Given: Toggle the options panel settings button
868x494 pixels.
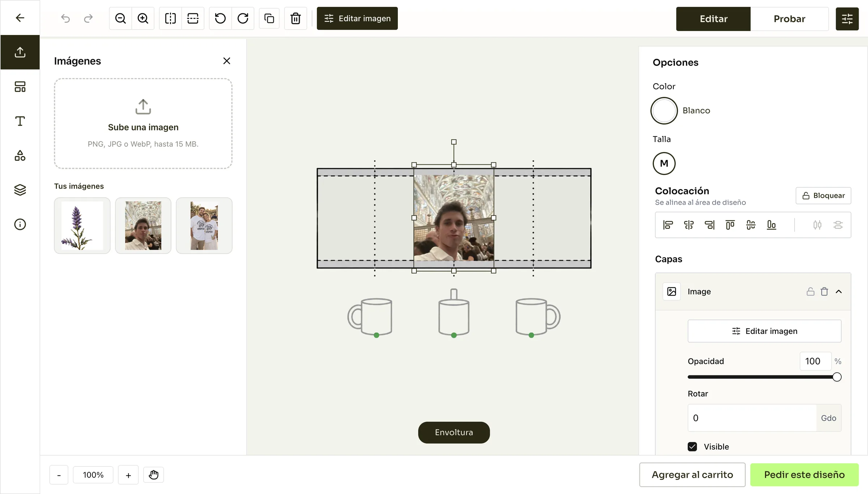Looking at the screenshot, I should 847,19.
